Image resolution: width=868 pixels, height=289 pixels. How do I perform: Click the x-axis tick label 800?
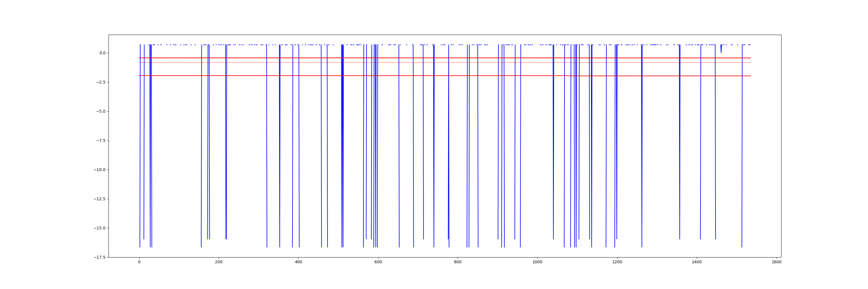tap(458, 262)
